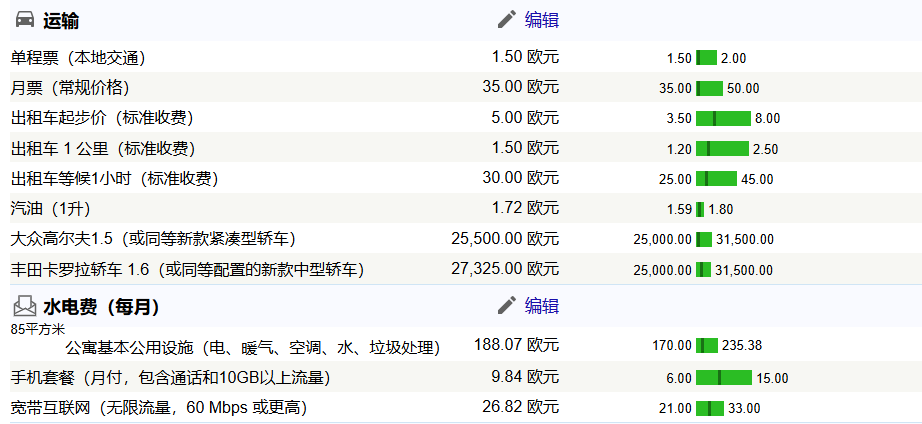Select the 大众高尔夫1.5 row label
The height and width of the screenshot is (424, 922).
point(153,239)
